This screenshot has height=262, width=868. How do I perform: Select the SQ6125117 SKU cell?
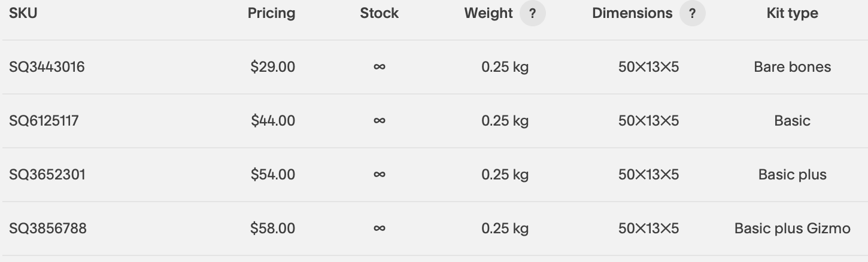44,121
